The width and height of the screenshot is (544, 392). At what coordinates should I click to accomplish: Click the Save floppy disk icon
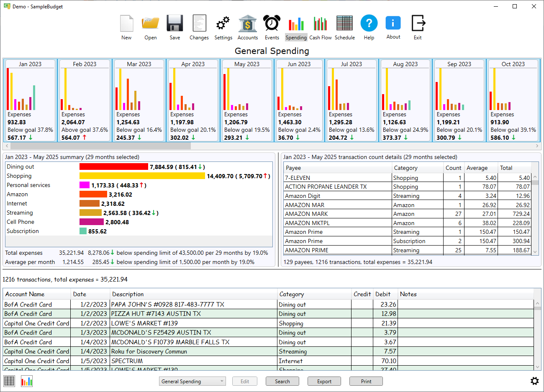coord(175,23)
